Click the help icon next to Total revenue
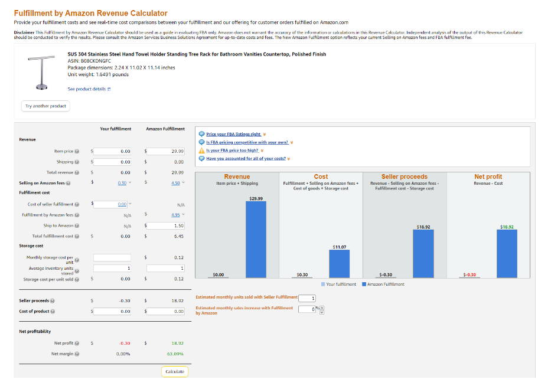Image resolution: width=551 pixels, height=392 pixels. (77, 172)
